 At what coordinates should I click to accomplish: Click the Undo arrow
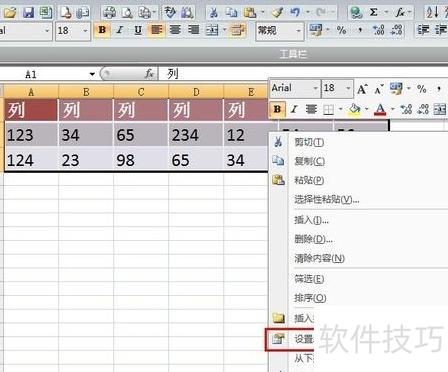(x=295, y=12)
